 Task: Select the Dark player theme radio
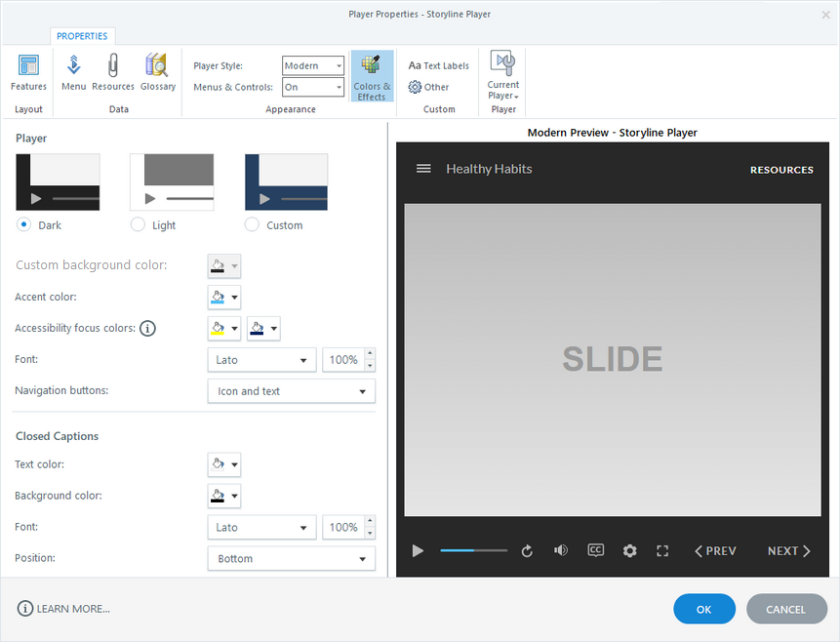(x=24, y=224)
